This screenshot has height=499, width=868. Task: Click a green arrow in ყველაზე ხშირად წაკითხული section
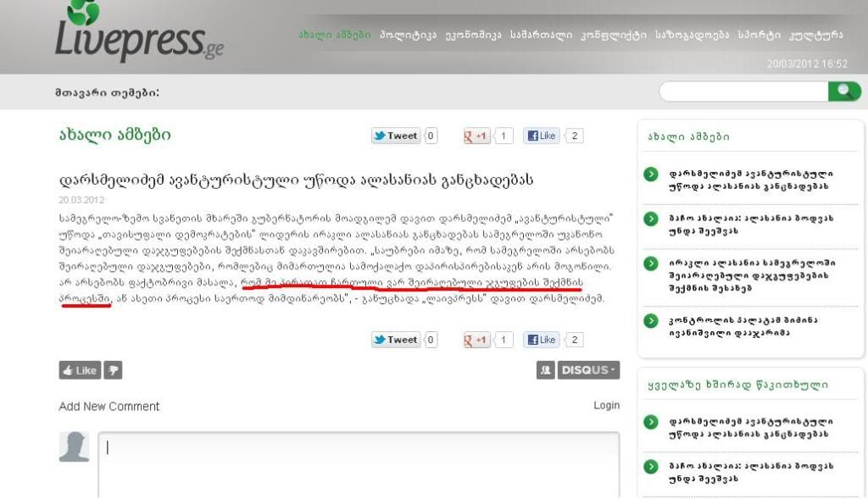pyautogui.click(x=652, y=421)
